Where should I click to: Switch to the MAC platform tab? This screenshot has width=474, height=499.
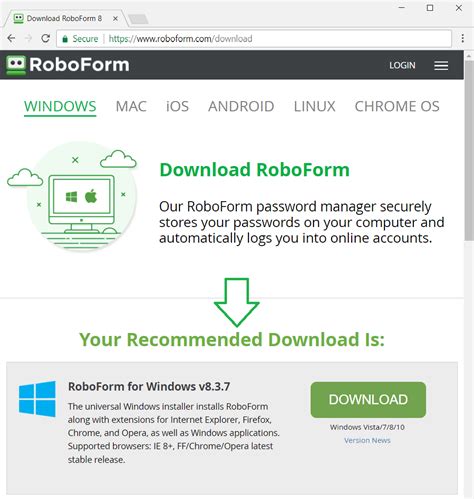131,107
